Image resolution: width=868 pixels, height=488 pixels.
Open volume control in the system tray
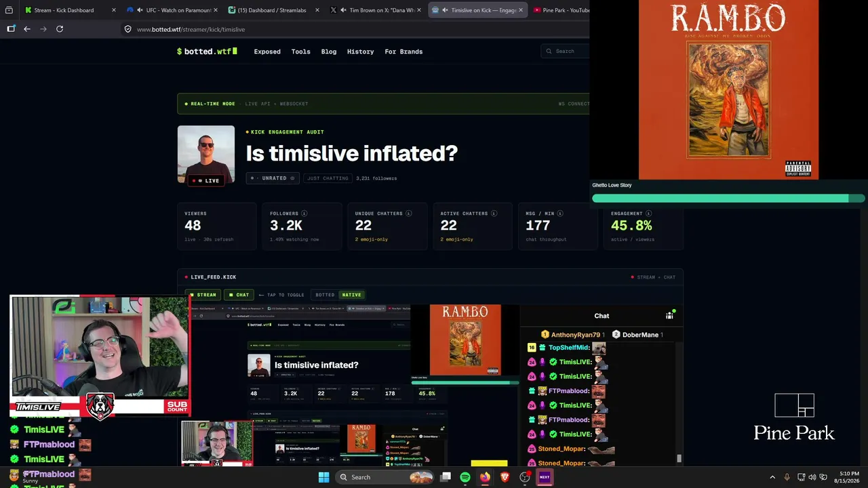click(812, 477)
